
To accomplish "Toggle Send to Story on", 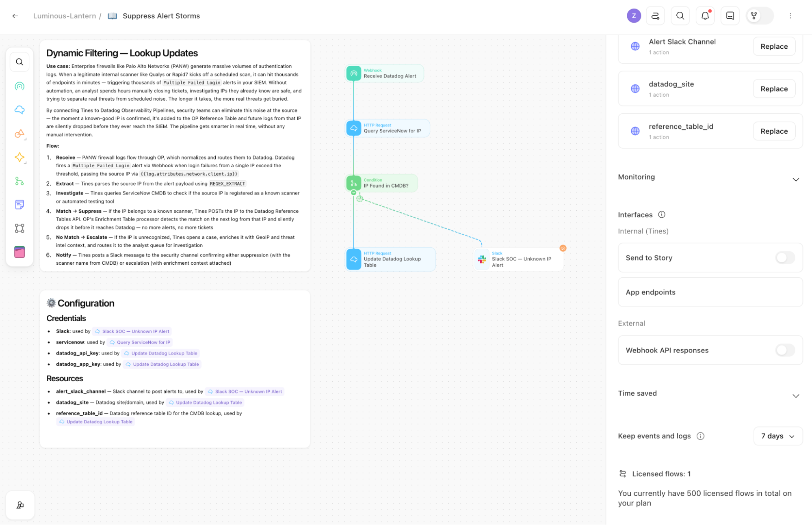I will (x=785, y=258).
